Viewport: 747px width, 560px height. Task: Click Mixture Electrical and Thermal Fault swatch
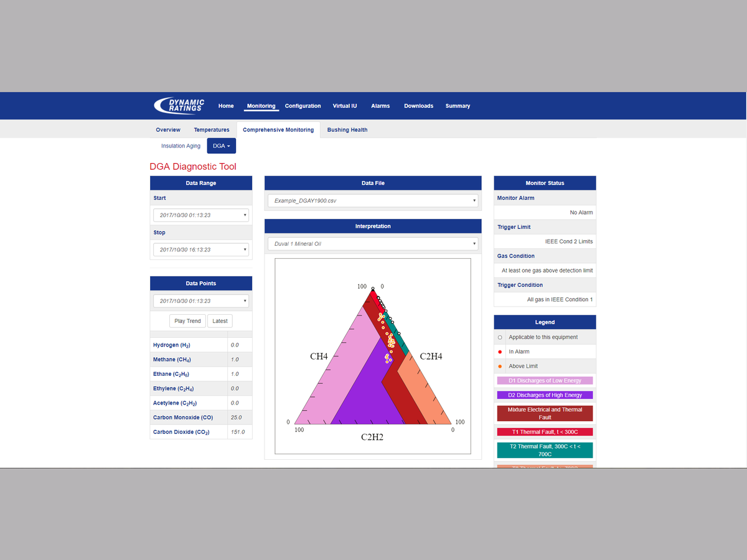tap(545, 414)
